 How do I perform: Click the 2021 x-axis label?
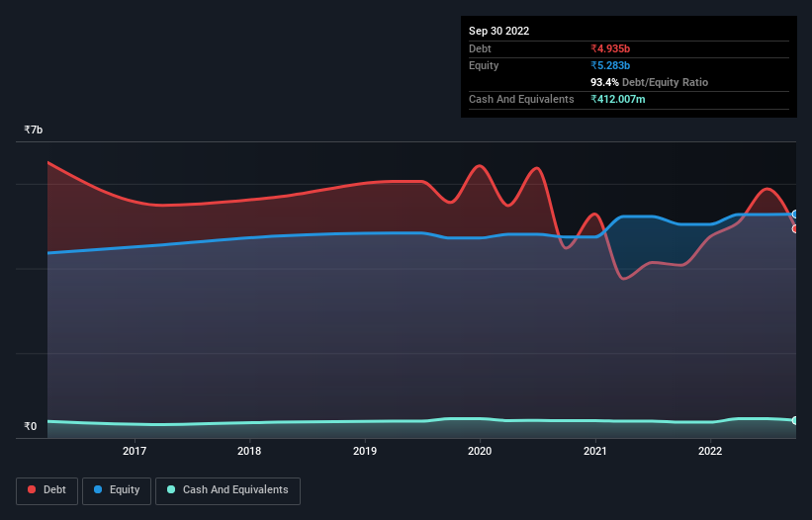595,451
